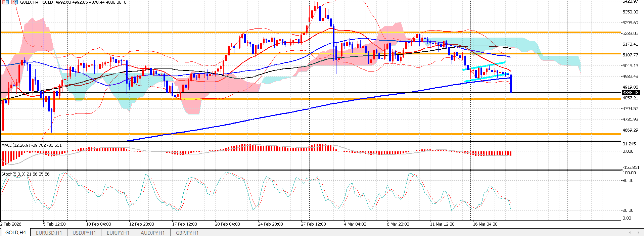Click the Stoch(5,3,3) indicator label
Viewport: 644px width, 236px height.
(25, 174)
